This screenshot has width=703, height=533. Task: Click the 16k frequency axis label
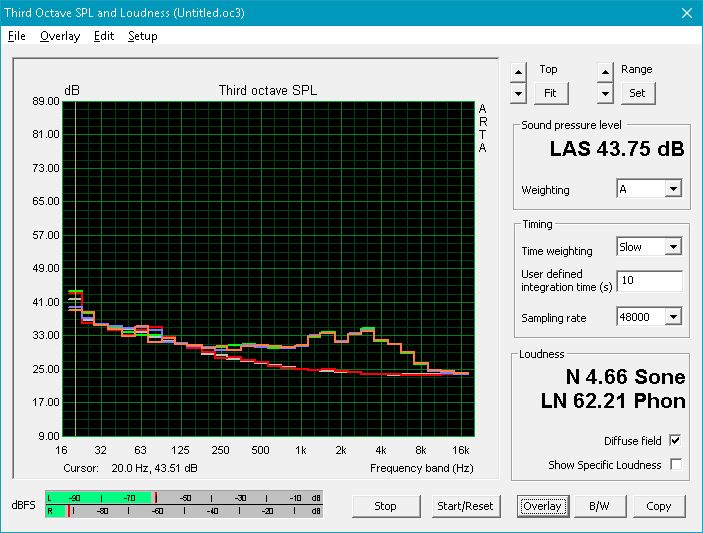[460, 450]
